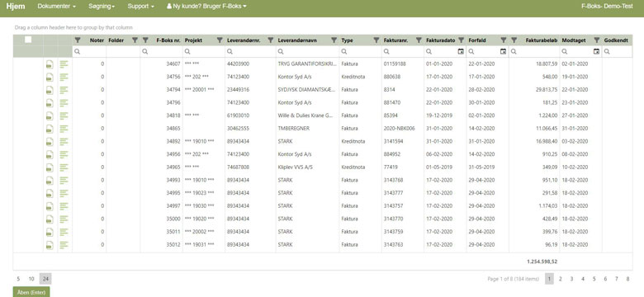Click the funnel icon on Fakturanr. column
The height and width of the screenshot is (297, 644).
419,40
